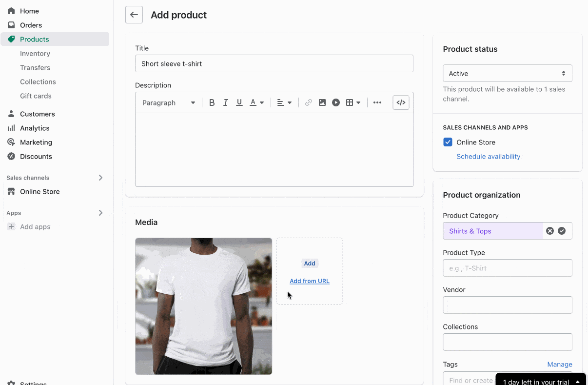Screen dimensions: 588x385
Task: Click the insert image icon
Action: [322, 102]
